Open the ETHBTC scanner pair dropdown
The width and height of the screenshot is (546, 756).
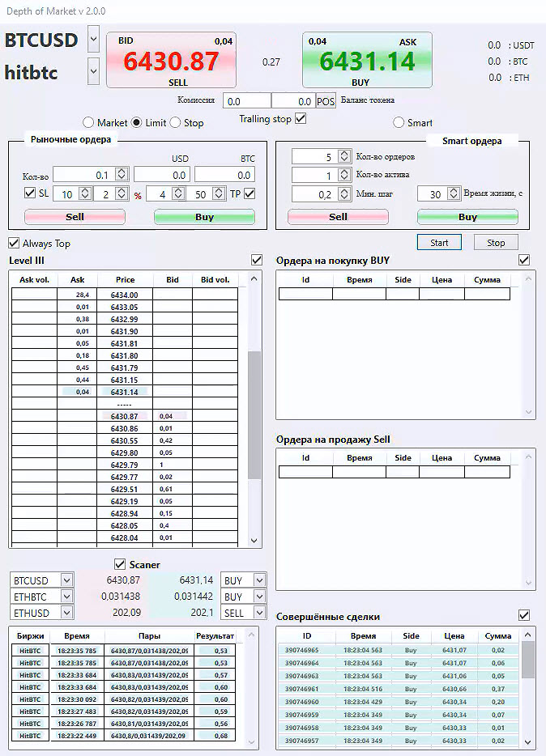pos(66,597)
